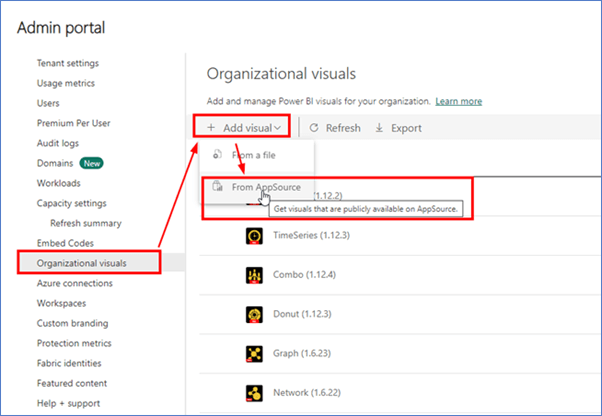This screenshot has width=602, height=416.
Task: Open Azure connections in the sidebar
Action: (75, 283)
